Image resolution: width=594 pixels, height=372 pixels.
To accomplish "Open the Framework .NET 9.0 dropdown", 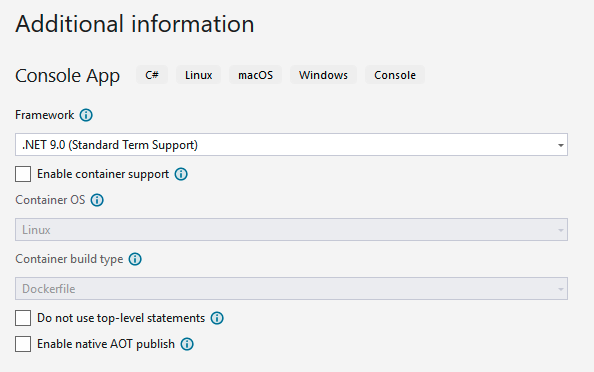I will (291, 144).
